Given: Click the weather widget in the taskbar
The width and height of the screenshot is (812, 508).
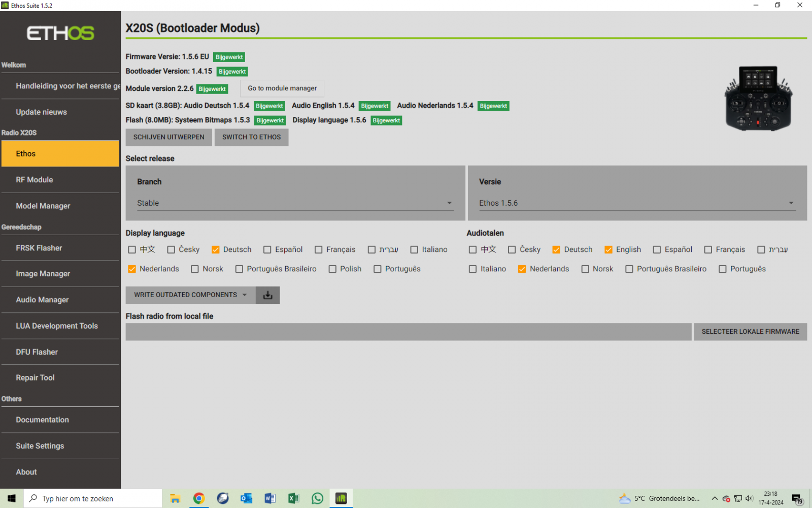Looking at the screenshot, I should point(660,498).
